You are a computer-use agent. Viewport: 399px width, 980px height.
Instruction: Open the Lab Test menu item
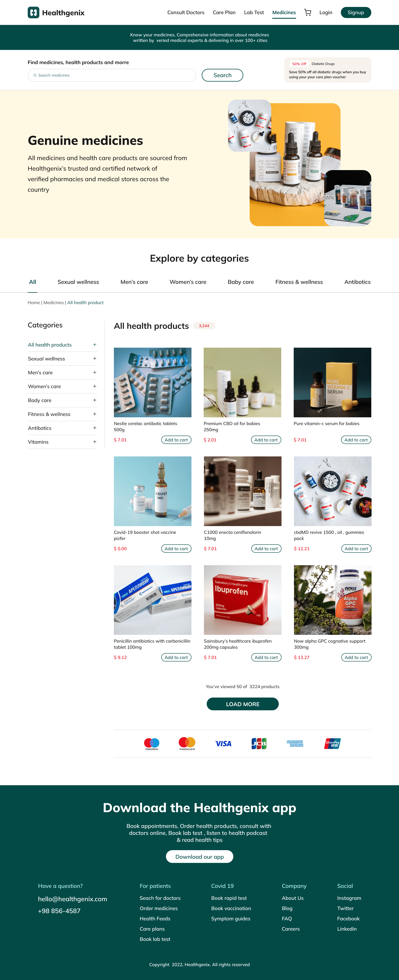pyautogui.click(x=254, y=12)
